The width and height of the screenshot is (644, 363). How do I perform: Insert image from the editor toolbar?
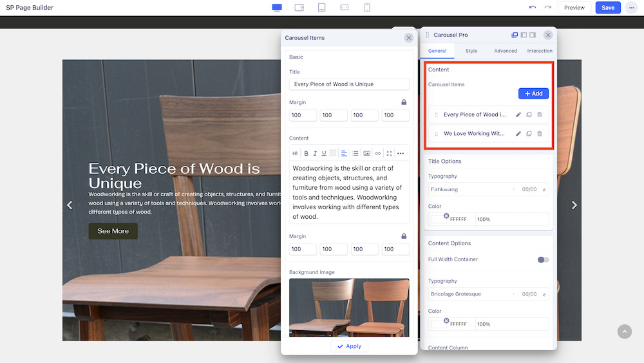(x=366, y=153)
